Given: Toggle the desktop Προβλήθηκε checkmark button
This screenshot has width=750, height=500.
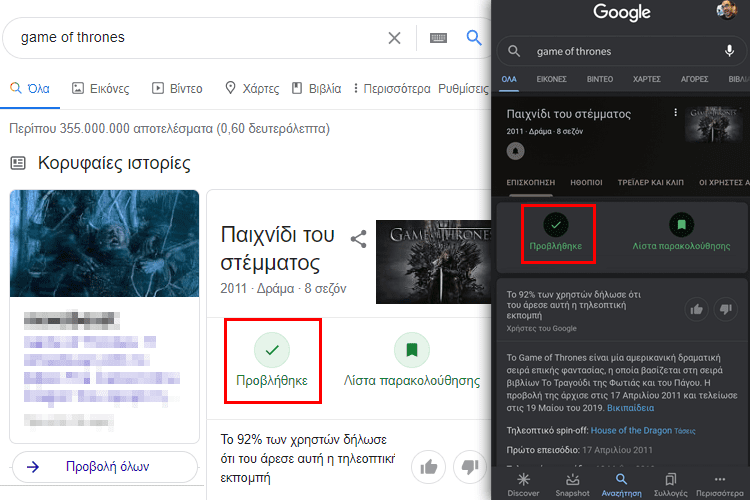Looking at the screenshot, I should (x=272, y=361).
